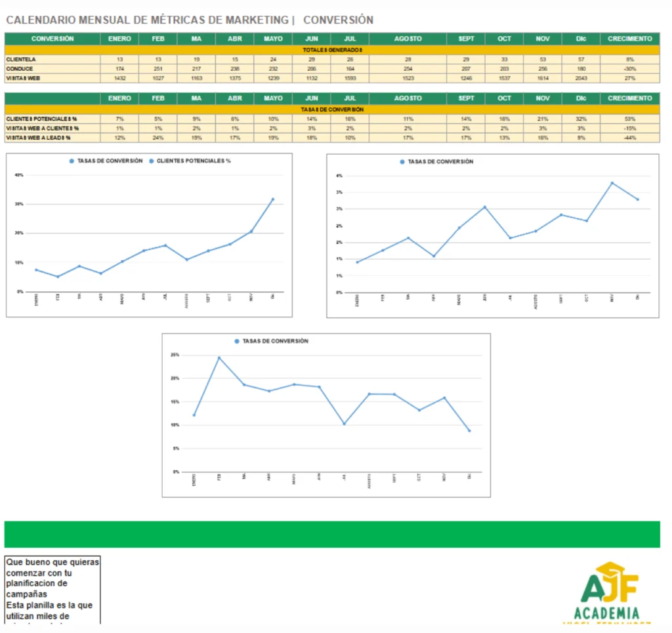Select the December peak point in left chart
The width and height of the screenshot is (672, 633).
(x=273, y=199)
